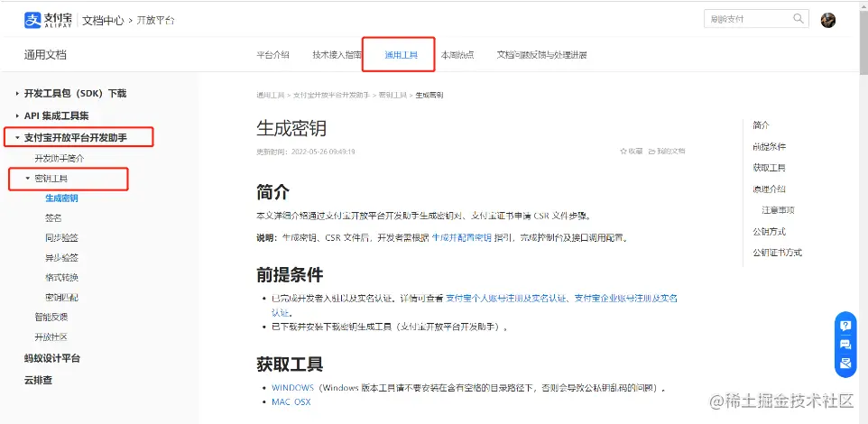The image size is (868, 424).
Task: Click the 生成密钥 page heading
Action: [291, 128]
